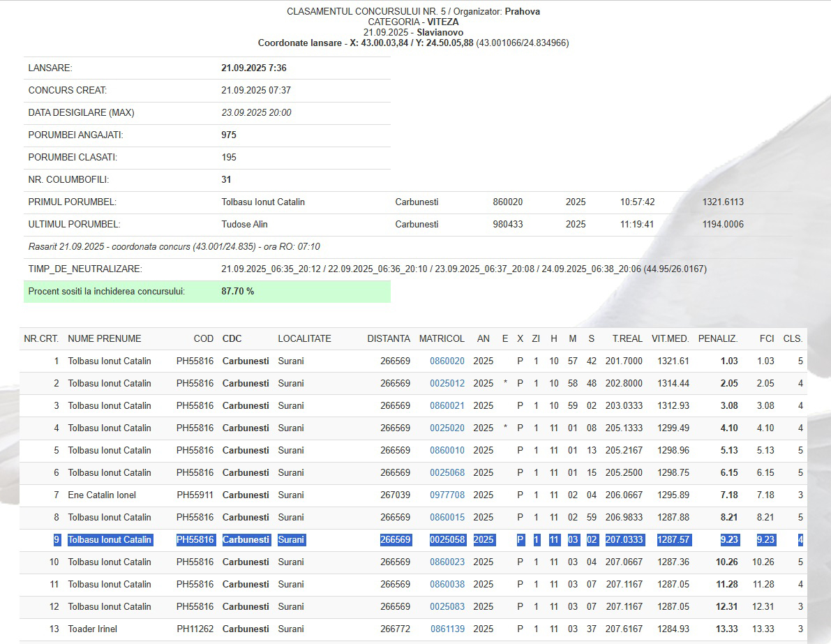
Task: Click the NUME PRENUME column header
Action: 104,339
